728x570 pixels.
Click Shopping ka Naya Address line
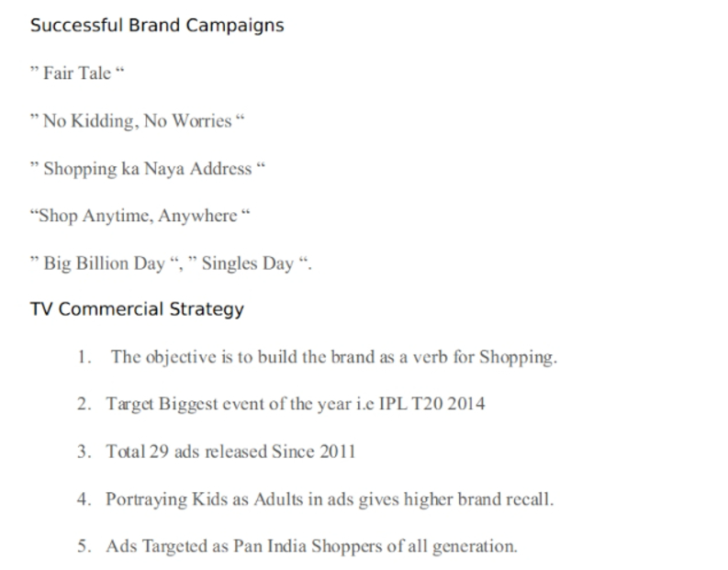click(148, 169)
